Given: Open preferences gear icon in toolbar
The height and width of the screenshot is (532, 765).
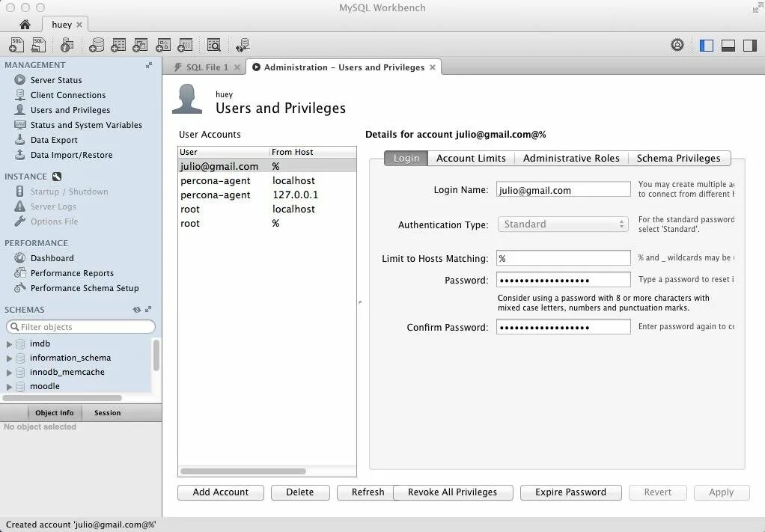Looking at the screenshot, I should [677, 46].
